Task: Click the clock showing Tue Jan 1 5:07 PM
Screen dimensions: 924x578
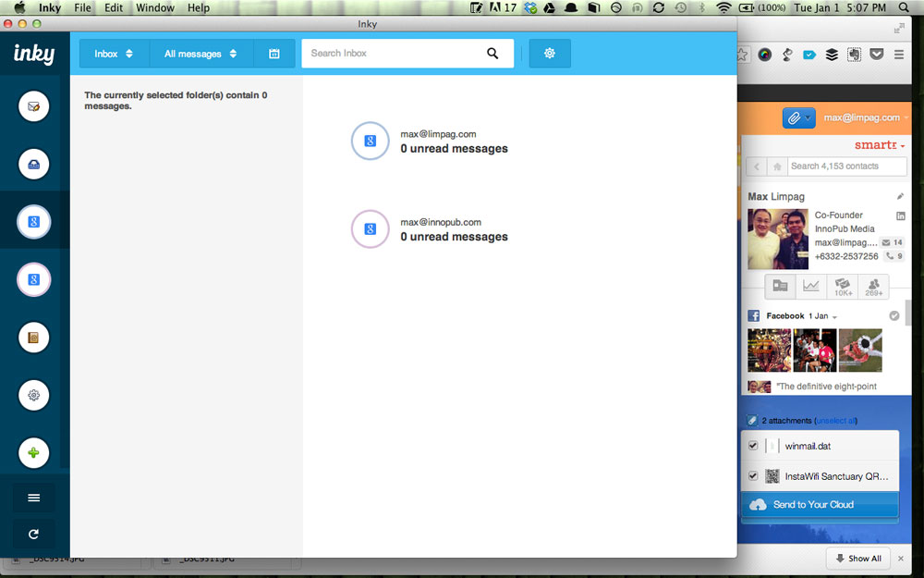Action: click(840, 7)
